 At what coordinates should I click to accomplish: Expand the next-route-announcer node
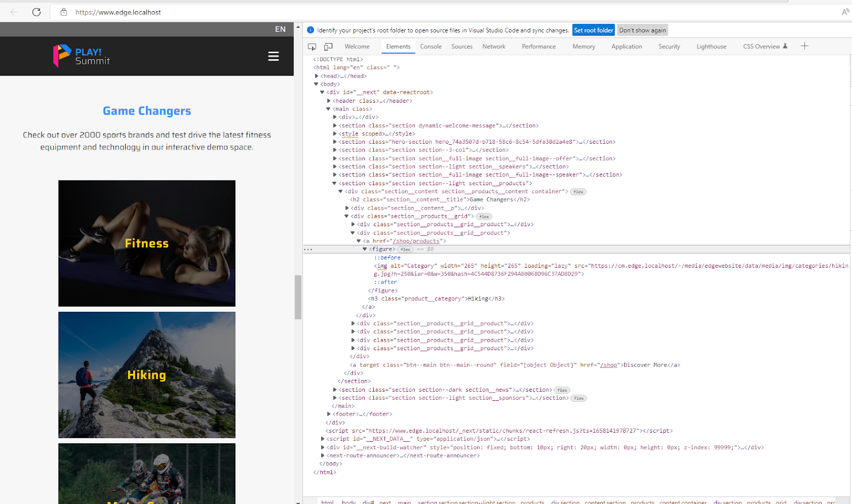tap(323, 456)
